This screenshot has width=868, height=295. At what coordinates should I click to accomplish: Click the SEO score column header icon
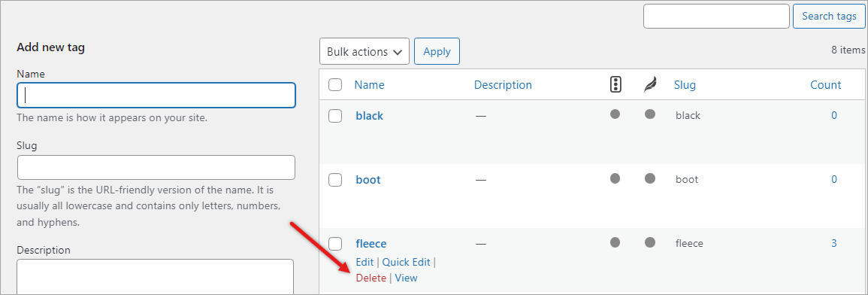click(615, 85)
